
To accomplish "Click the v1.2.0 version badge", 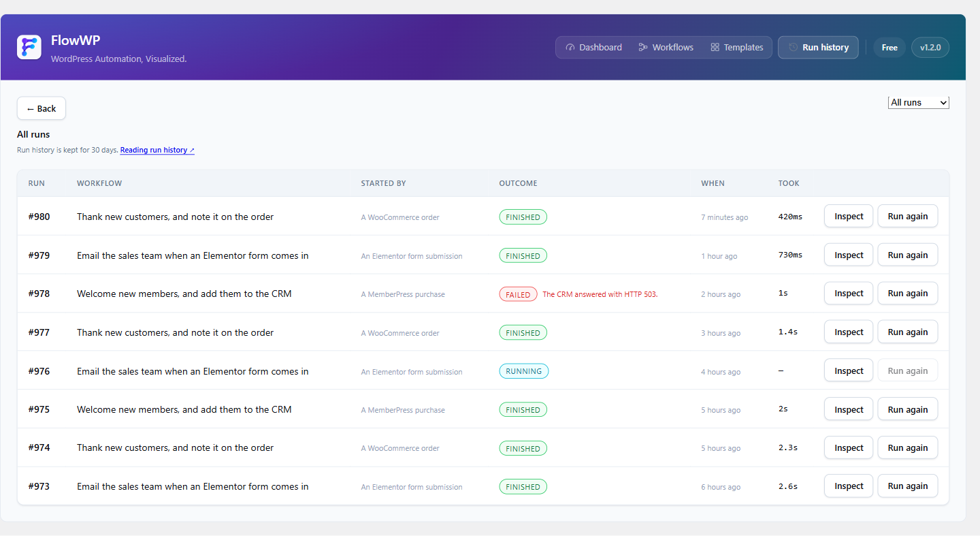I will coord(930,48).
